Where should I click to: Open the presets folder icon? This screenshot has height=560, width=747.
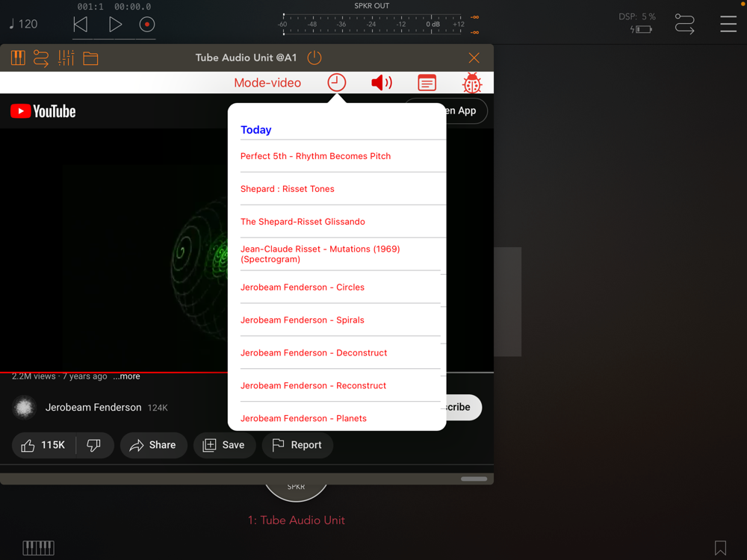click(x=90, y=58)
